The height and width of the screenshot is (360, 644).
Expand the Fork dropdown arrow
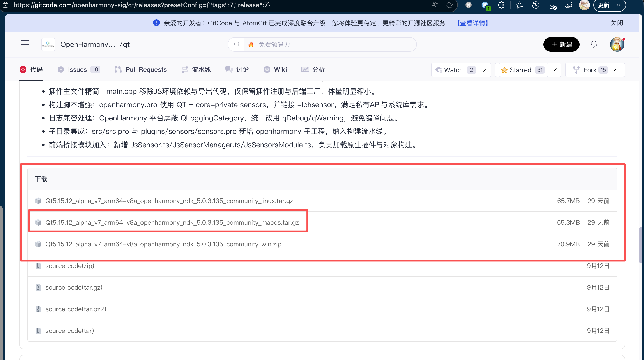click(x=614, y=70)
